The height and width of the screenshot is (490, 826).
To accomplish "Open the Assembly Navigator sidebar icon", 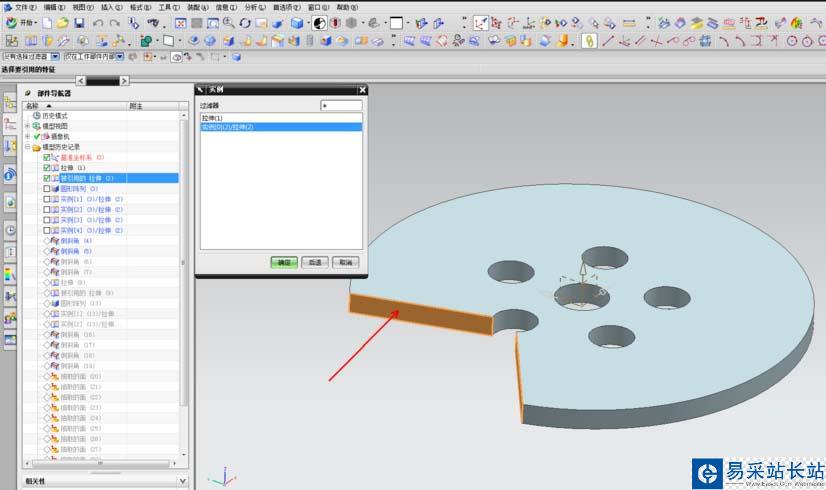I will 10,102.
